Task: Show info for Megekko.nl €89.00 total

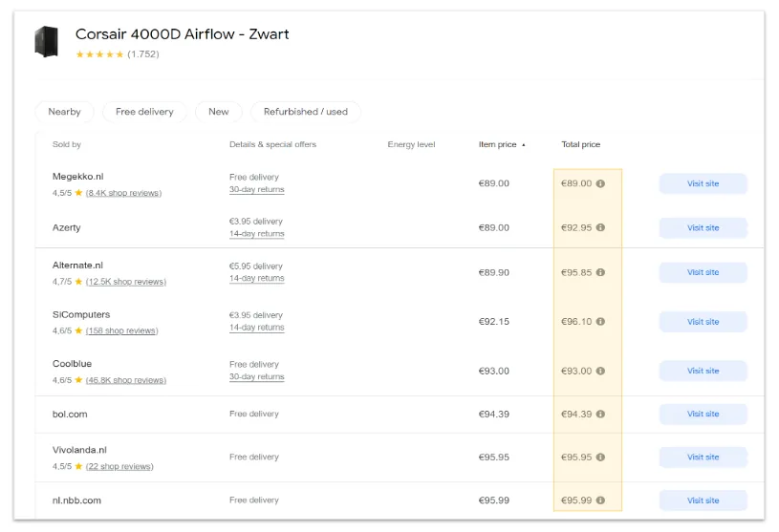Action: (x=600, y=183)
